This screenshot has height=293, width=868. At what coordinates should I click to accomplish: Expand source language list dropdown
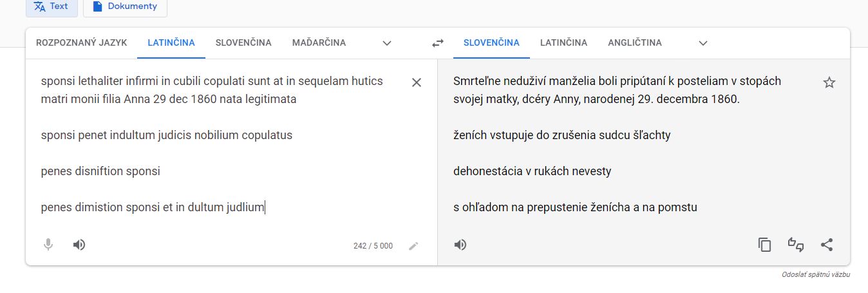click(387, 43)
